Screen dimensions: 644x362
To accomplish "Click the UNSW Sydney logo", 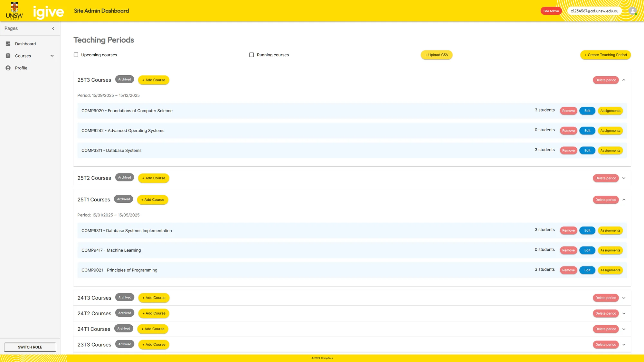I will [x=14, y=11].
